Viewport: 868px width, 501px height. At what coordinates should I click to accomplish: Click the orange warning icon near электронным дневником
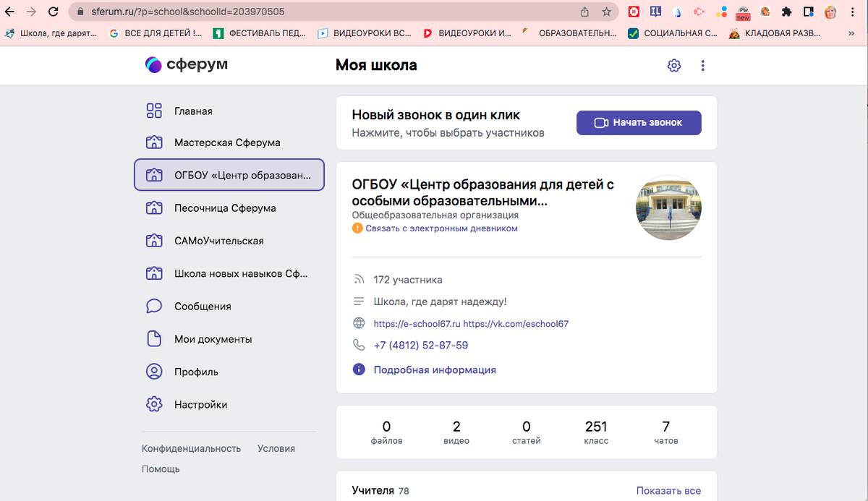(x=357, y=228)
